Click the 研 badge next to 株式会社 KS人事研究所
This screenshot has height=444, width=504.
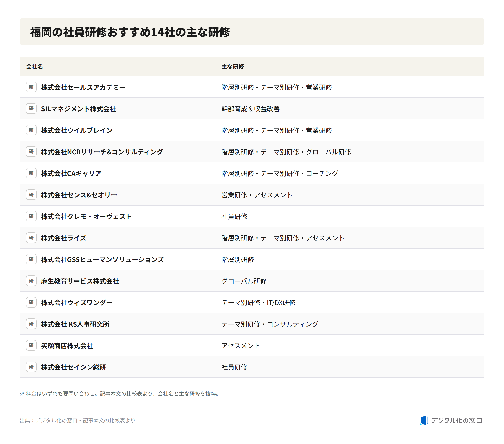pos(31,324)
